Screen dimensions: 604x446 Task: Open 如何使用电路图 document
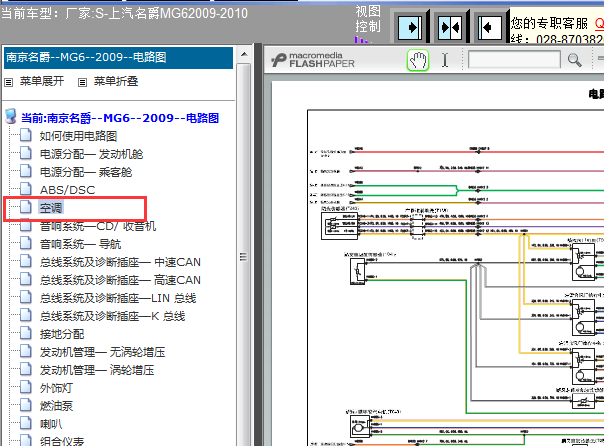click(78, 136)
